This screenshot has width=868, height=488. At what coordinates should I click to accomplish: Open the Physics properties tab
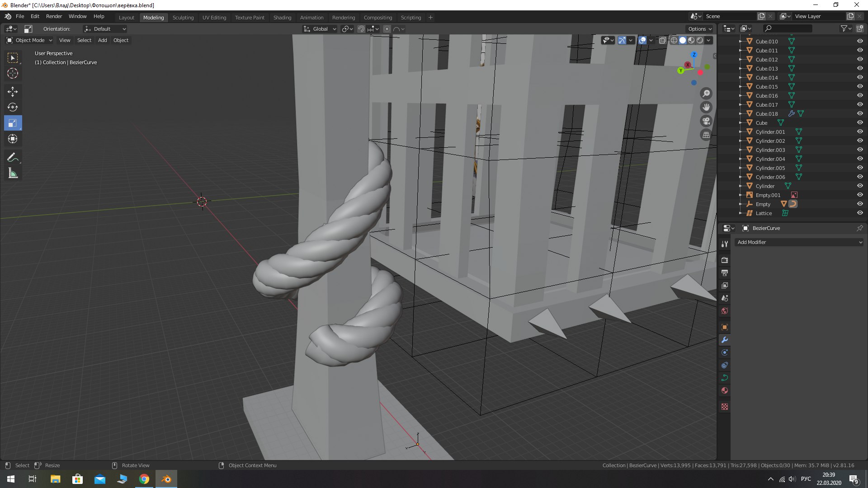725,352
